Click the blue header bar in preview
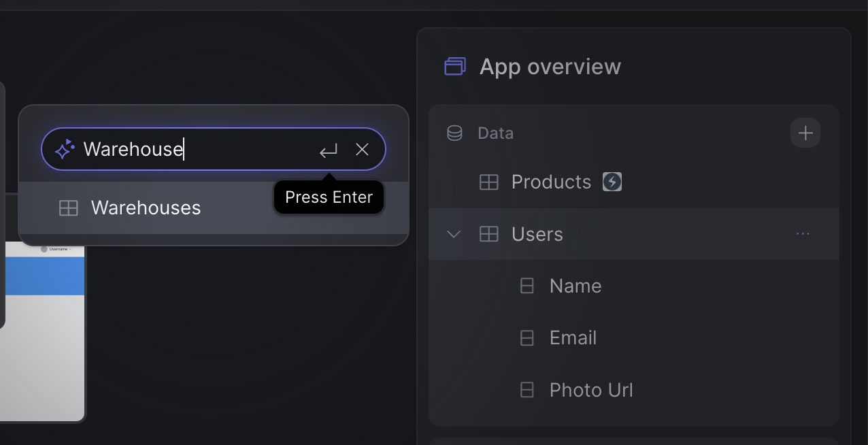 44,276
